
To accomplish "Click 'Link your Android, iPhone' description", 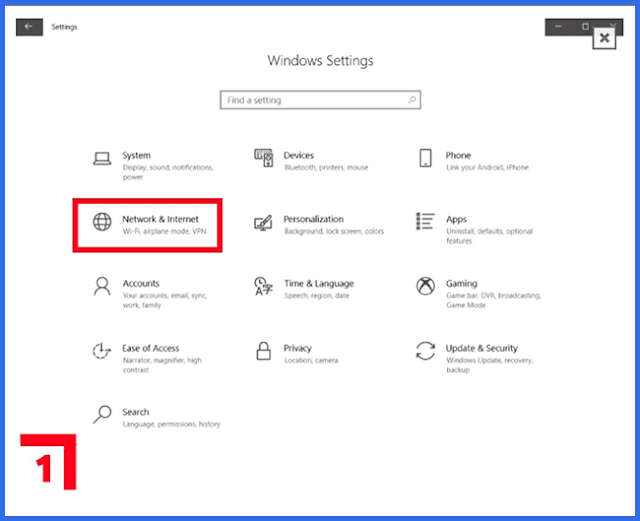I will (487, 167).
